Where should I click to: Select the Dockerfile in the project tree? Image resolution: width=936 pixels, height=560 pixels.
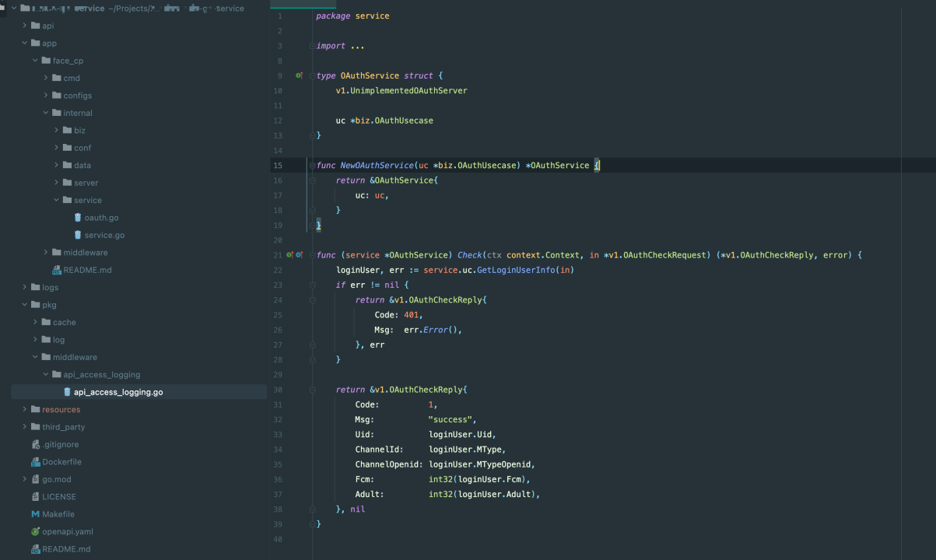pyautogui.click(x=61, y=462)
